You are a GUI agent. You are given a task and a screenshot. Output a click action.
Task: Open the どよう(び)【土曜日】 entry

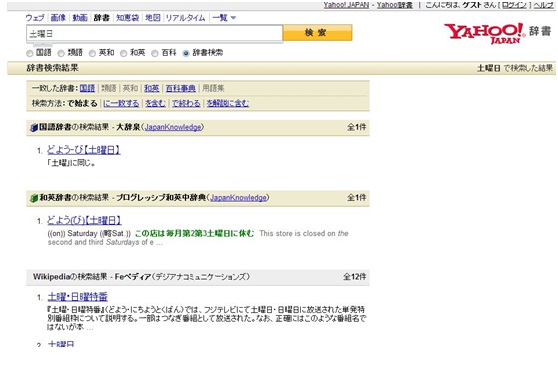84,220
